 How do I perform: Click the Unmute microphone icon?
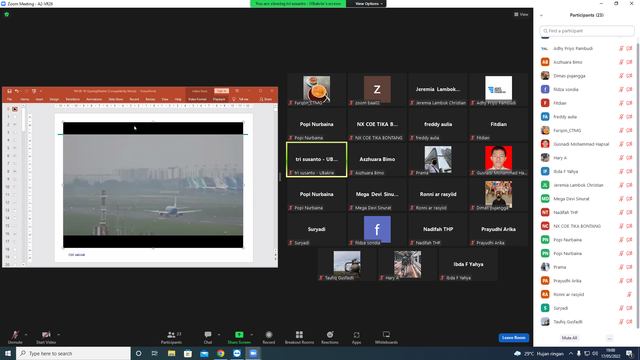pos(15,335)
